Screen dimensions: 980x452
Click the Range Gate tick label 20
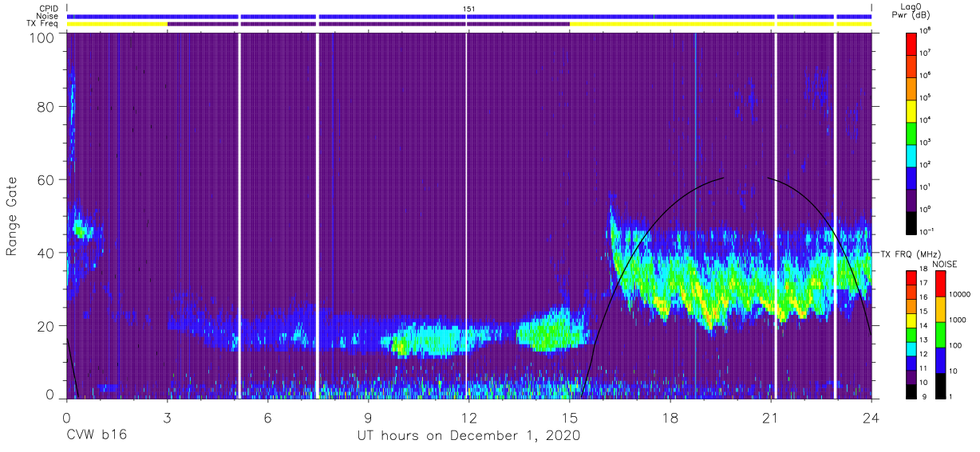(46, 326)
